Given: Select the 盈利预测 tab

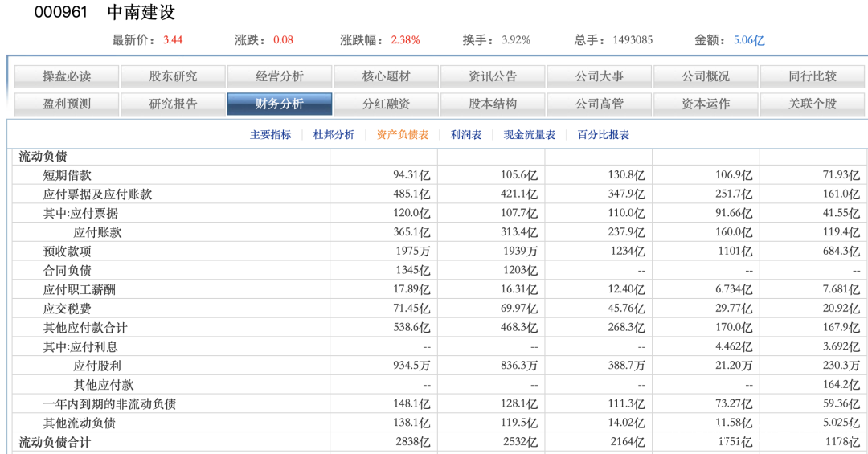Looking at the screenshot, I should 67,104.
